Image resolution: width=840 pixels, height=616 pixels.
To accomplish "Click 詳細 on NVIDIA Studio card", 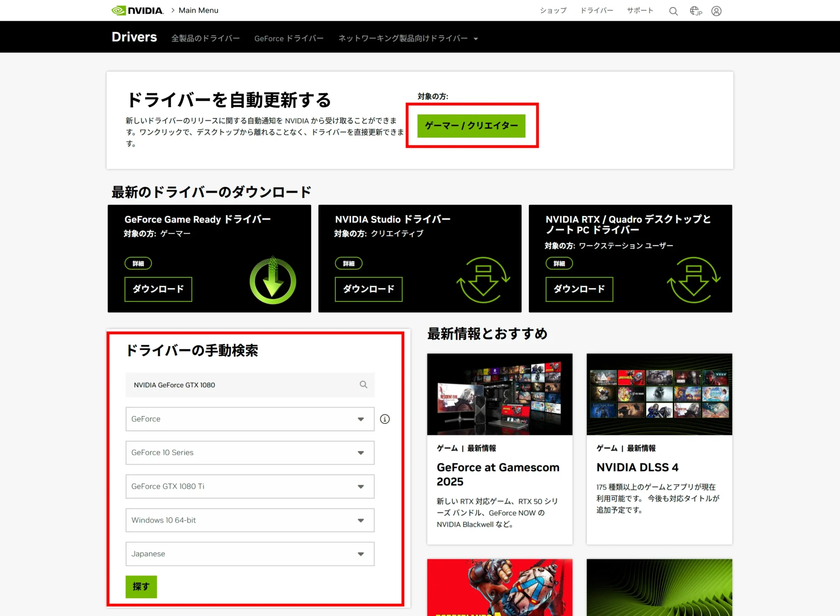I will coord(349,263).
